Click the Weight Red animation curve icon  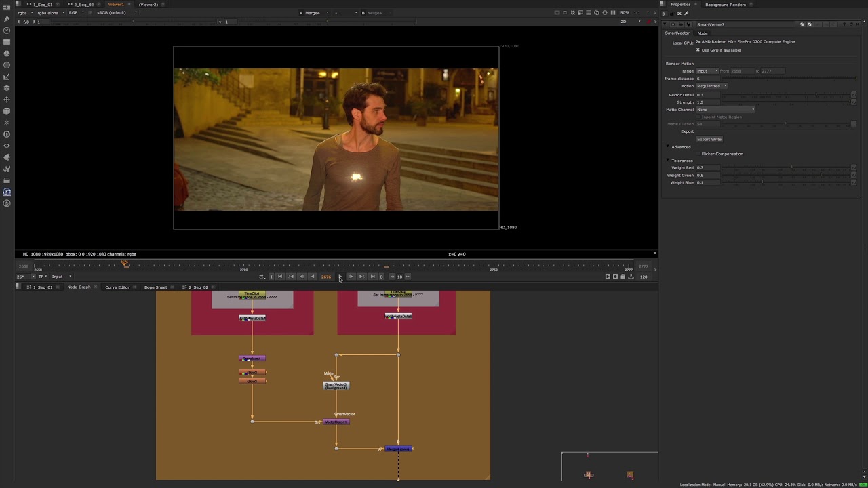click(x=853, y=167)
